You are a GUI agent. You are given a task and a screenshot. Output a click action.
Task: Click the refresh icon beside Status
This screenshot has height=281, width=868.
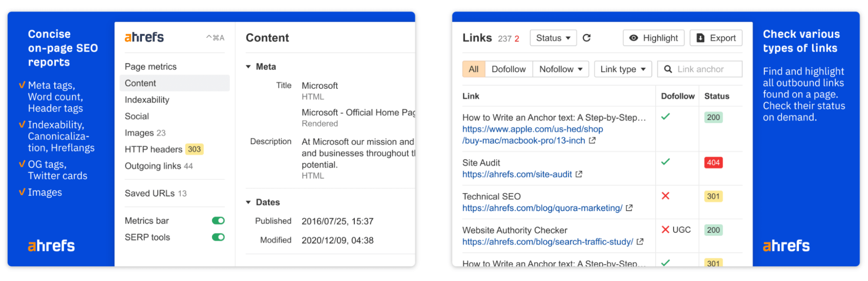point(587,38)
